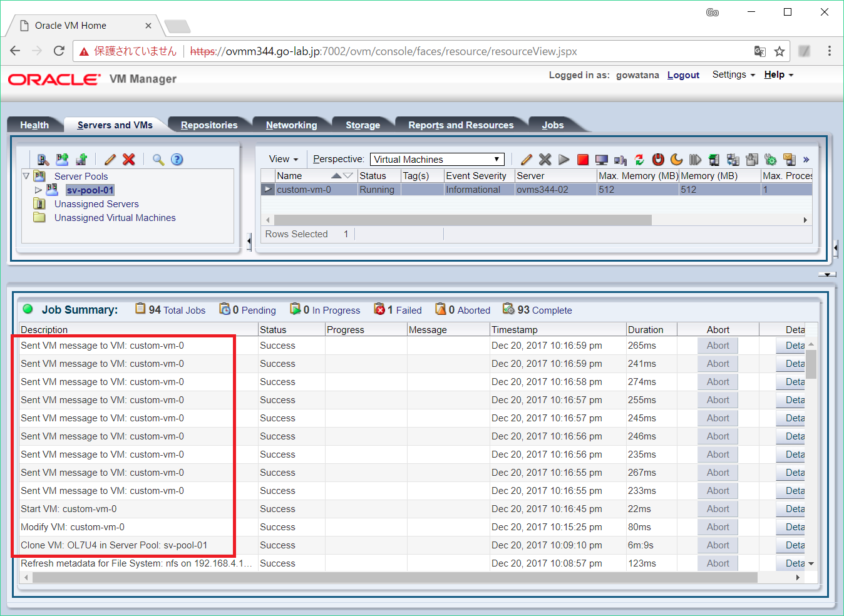Click the Total Jobs icon in Job Summary
This screenshot has height=616, width=844.
click(140, 309)
